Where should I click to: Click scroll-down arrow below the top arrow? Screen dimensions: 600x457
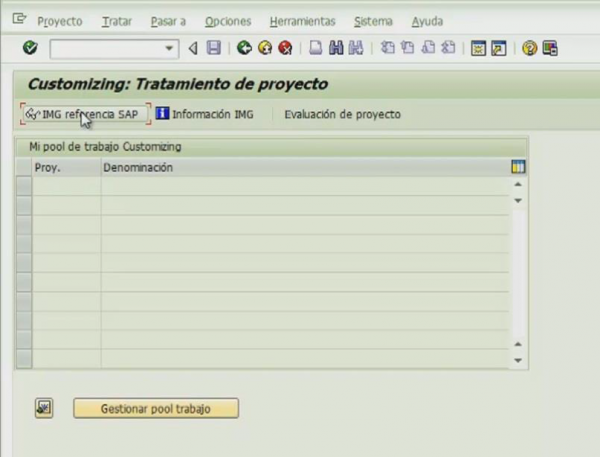(x=518, y=201)
